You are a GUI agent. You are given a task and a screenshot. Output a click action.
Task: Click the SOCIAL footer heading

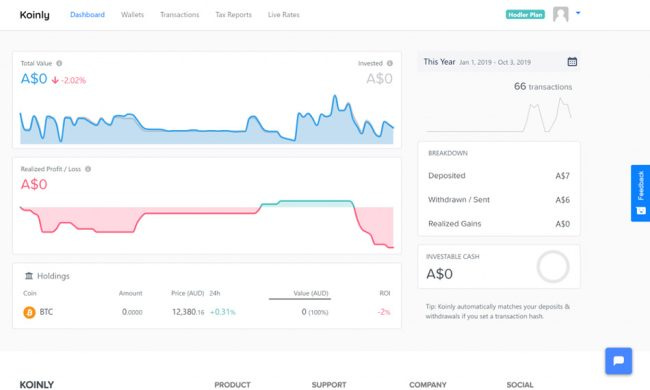[x=520, y=385]
